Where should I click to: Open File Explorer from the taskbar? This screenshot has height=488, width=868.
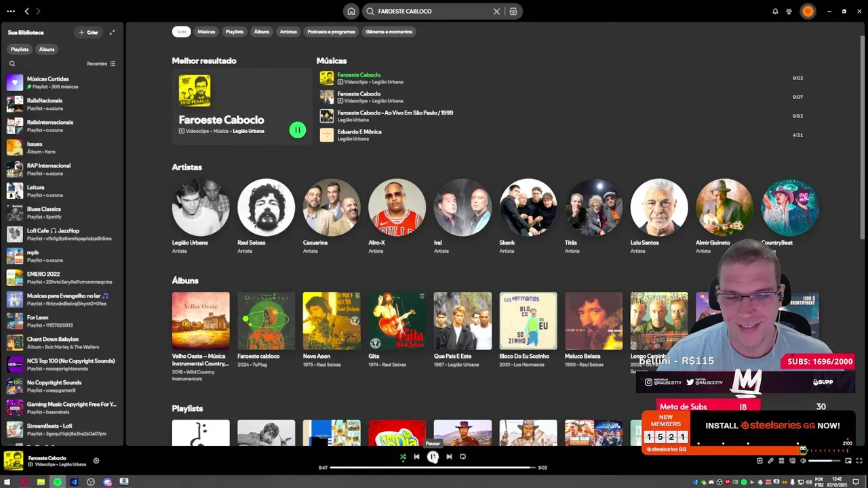tap(41, 482)
